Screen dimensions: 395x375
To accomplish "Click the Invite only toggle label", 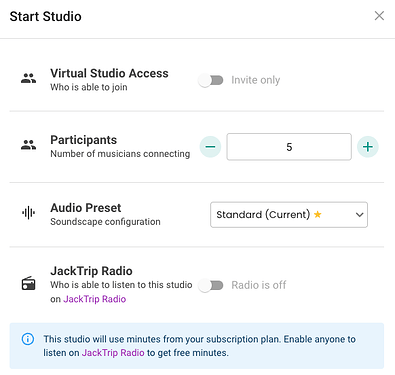I will [256, 80].
